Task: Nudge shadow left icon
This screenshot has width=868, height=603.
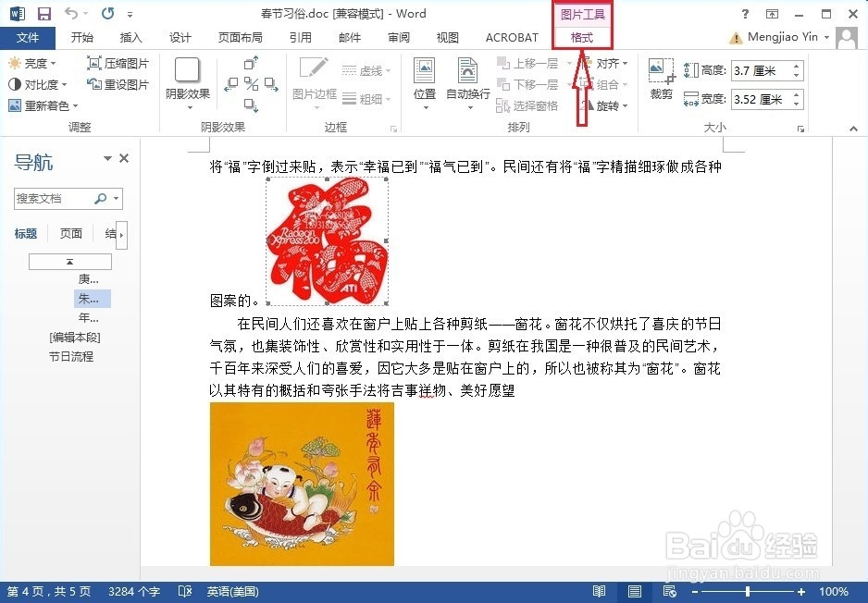Action: (x=230, y=84)
